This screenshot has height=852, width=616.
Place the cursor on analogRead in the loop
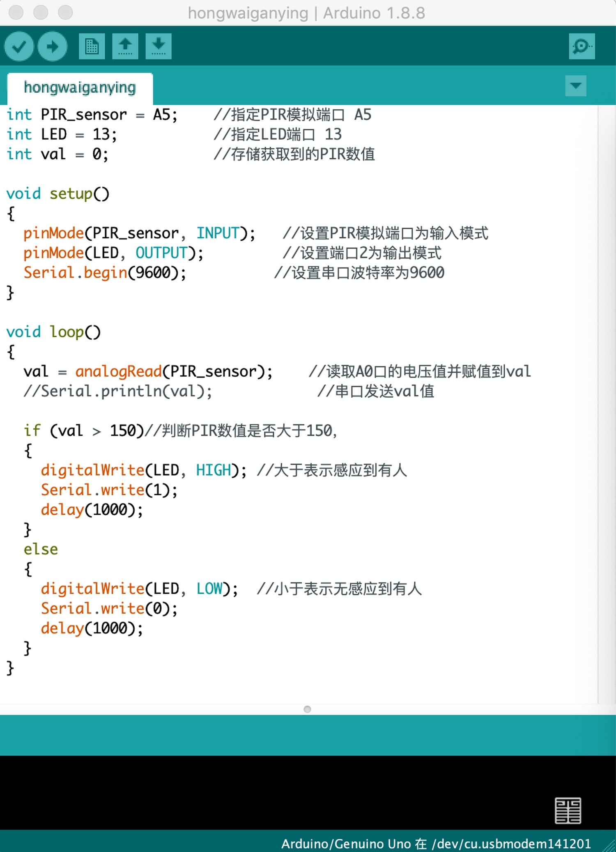pyautogui.click(x=118, y=371)
